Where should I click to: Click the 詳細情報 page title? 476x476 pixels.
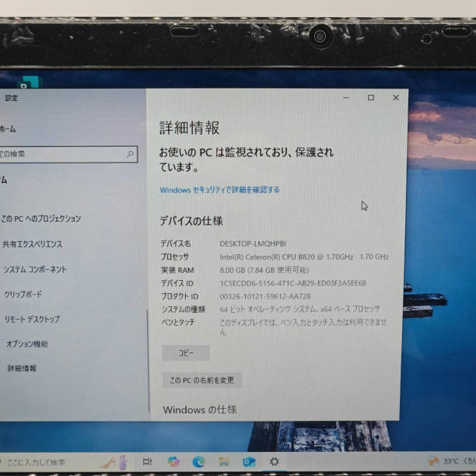click(x=190, y=128)
